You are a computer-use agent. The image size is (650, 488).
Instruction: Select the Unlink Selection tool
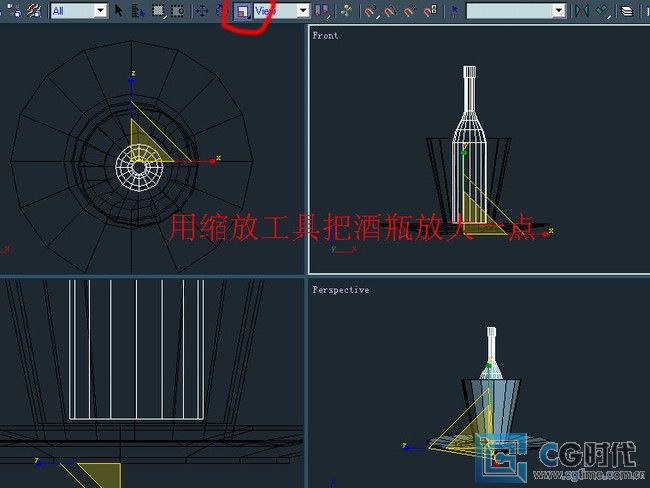point(15,11)
